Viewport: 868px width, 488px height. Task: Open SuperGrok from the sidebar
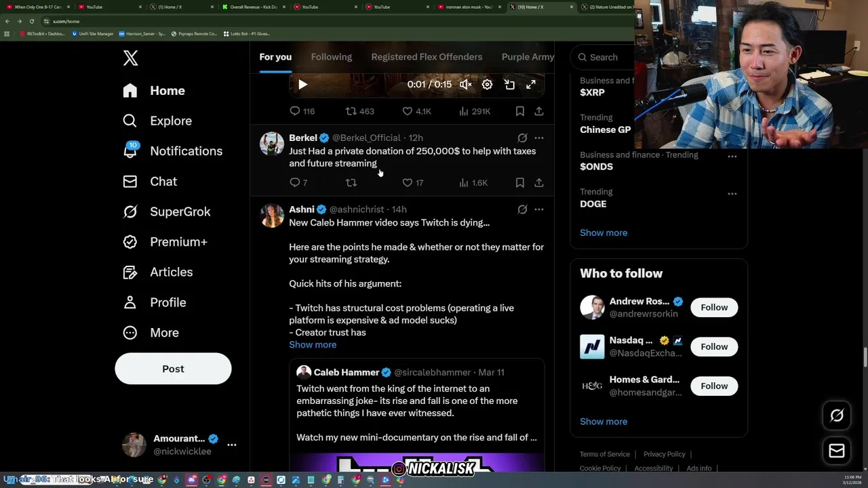[x=167, y=211]
